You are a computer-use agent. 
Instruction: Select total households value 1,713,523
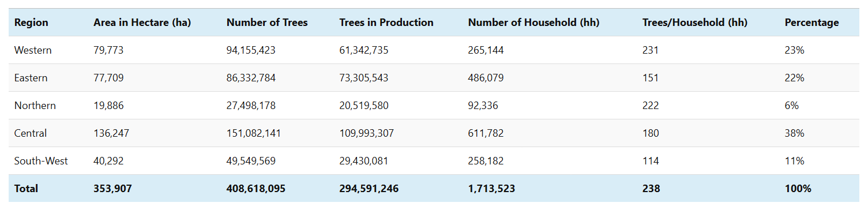coord(491,189)
